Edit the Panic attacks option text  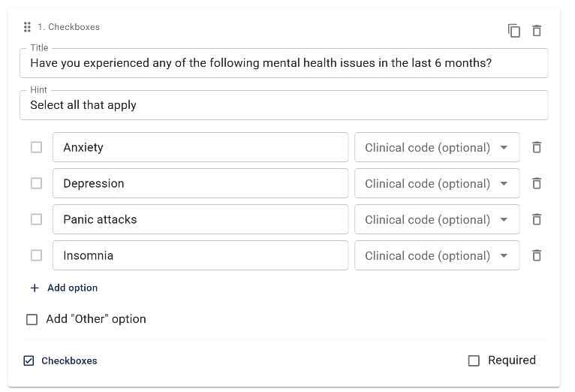tap(200, 219)
